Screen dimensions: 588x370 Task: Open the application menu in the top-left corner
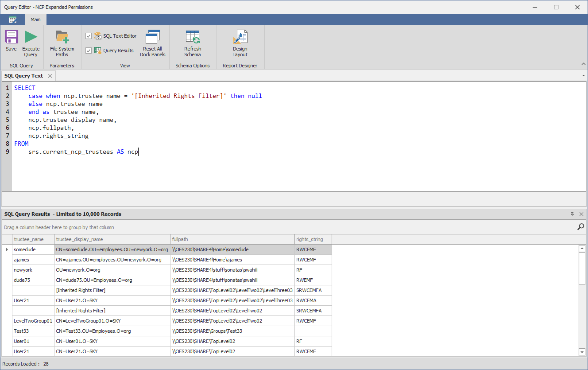click(x=12, y=19)
